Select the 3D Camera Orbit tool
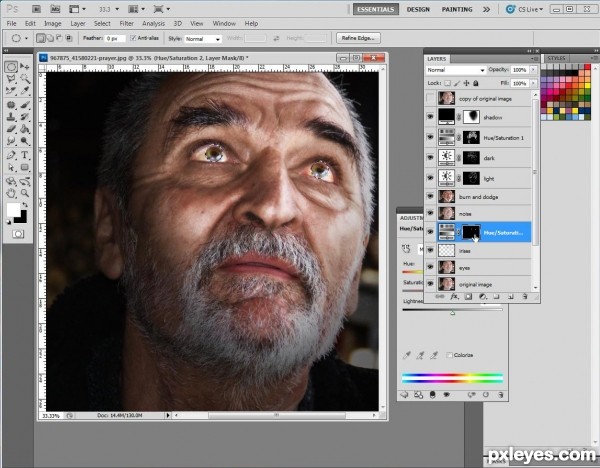600x468 pixels. tap(25, 181)
